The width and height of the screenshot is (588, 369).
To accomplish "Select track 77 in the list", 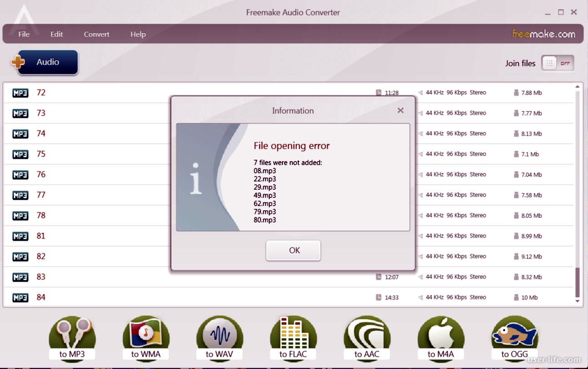I will (288, 195).
